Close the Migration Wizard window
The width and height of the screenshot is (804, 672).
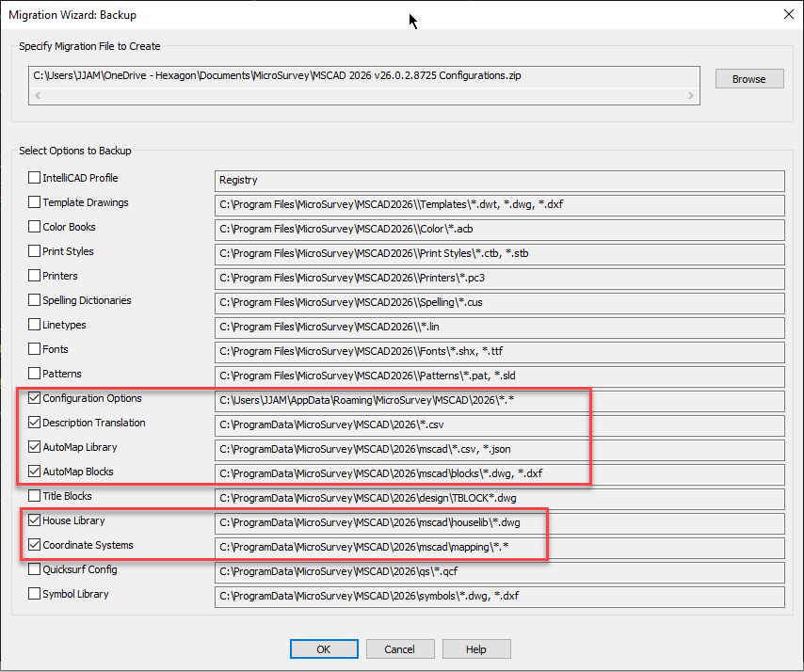tap(787, 13)
